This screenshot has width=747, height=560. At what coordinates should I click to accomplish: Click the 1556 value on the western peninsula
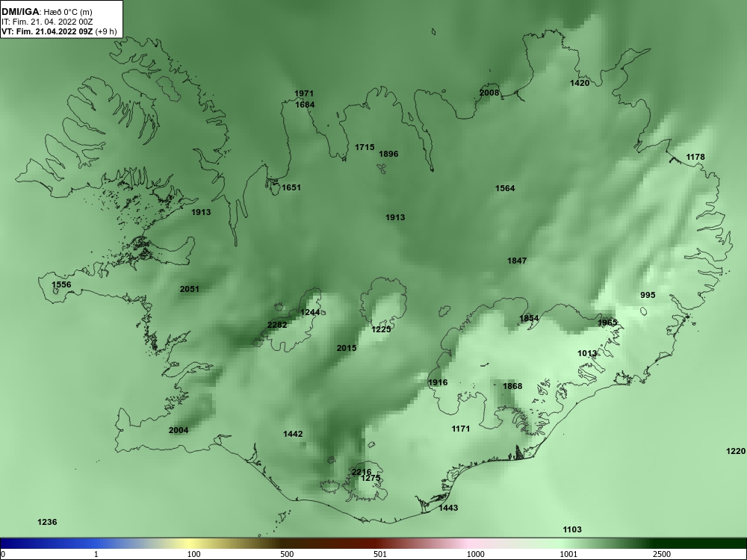tap(61, 284)
